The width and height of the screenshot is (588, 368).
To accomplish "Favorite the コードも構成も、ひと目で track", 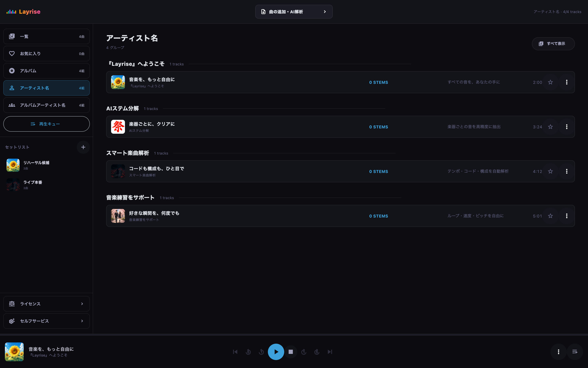I will tap(550, 171).
